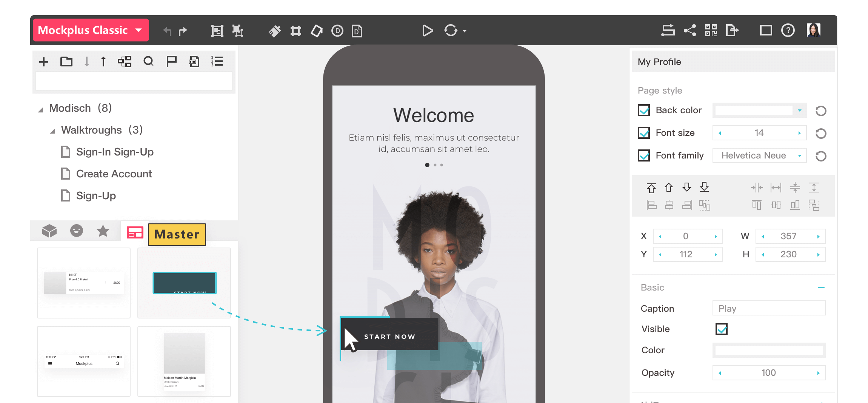Open the share icon in the top-right toolbar
Image resolution: width=868 pixels, height=403 pixels.
(690, 30)
